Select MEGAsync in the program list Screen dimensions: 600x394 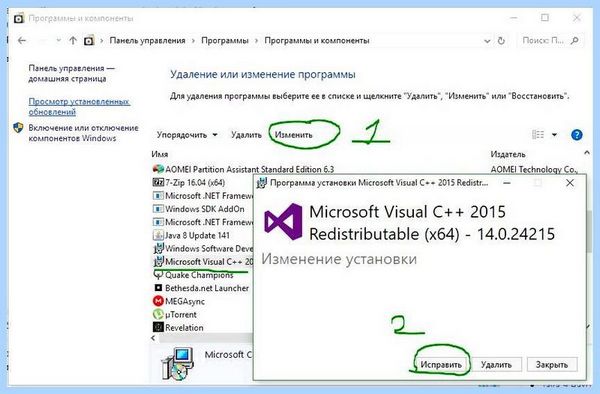pyautogui.click(x=185, y=301)
